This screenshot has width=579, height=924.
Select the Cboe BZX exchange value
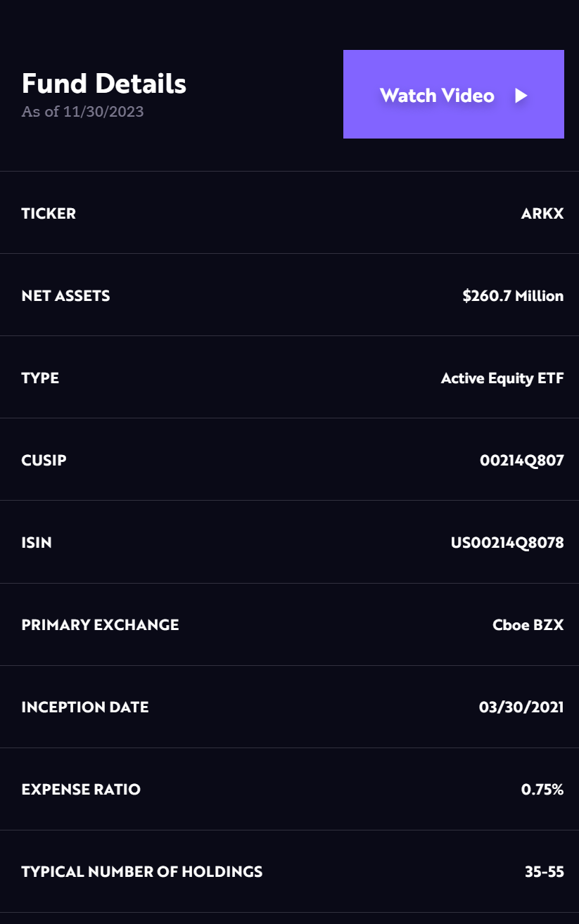point(528,624)
